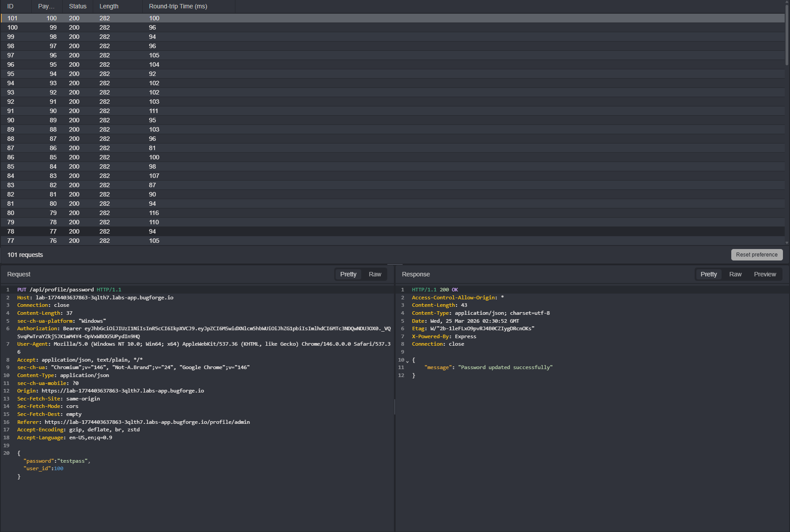Select request row with ID 77

coord(393,241)
